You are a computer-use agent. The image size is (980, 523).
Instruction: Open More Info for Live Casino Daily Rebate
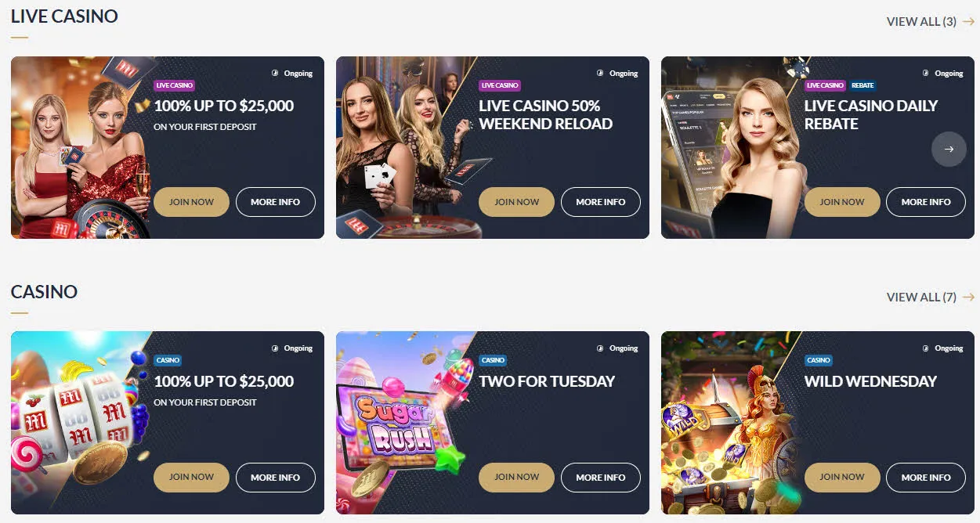(926, 202)
